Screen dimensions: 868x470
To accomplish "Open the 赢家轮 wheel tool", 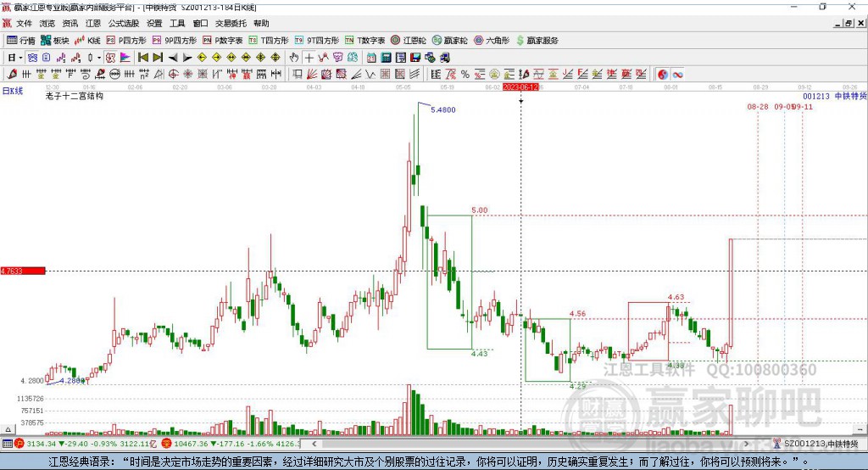I will (x=449, y=41).
